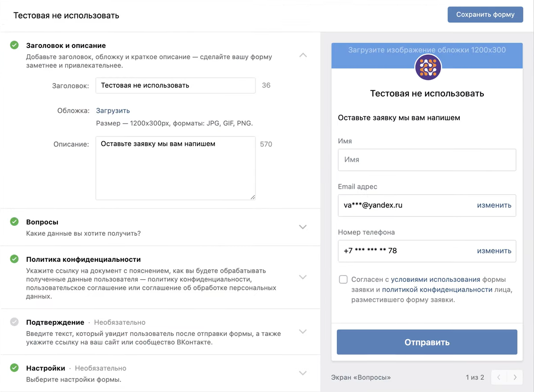Collapse the Заголовок и описание section
The image size is (534, 392).
click(x=303, y=55)
